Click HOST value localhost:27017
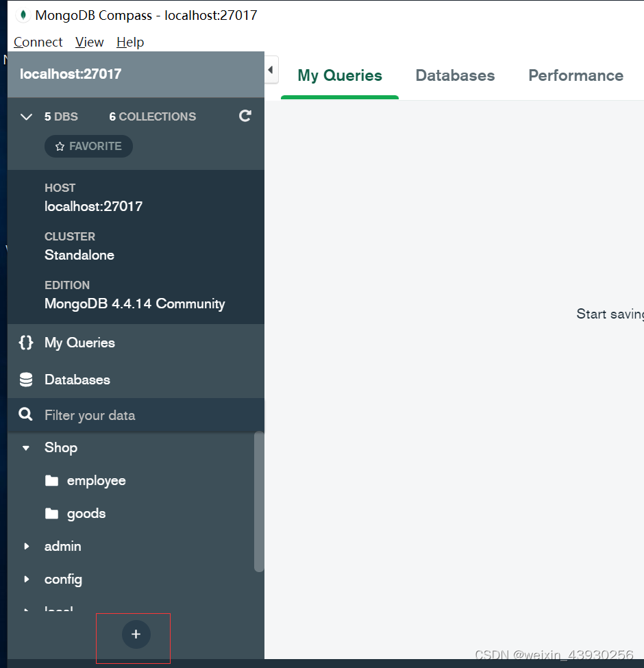This screenshot has height=668, width=644. tap(93, 207)
